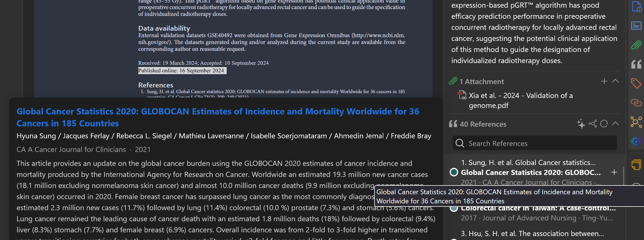Click the share network icon in References header
This screenshot has width=644, height=240.
point(593,124)
